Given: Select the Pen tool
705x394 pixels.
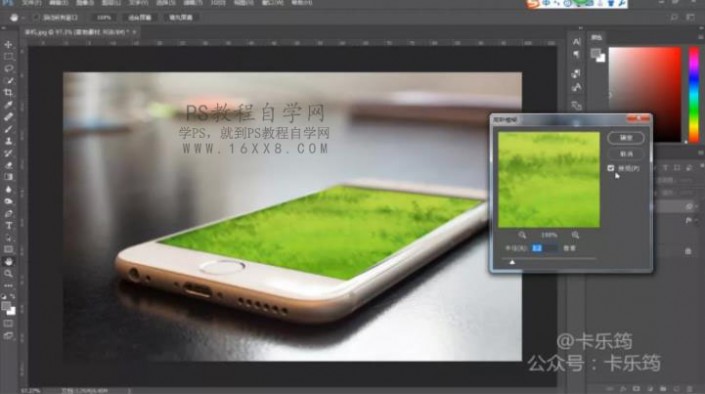Looking at the screenshot, I should tap(9, 214).
